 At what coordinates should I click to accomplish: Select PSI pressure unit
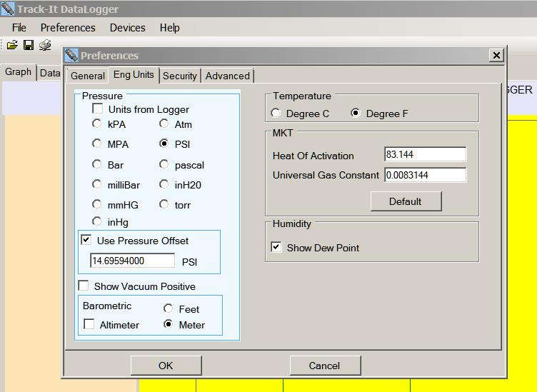(164, 144)
